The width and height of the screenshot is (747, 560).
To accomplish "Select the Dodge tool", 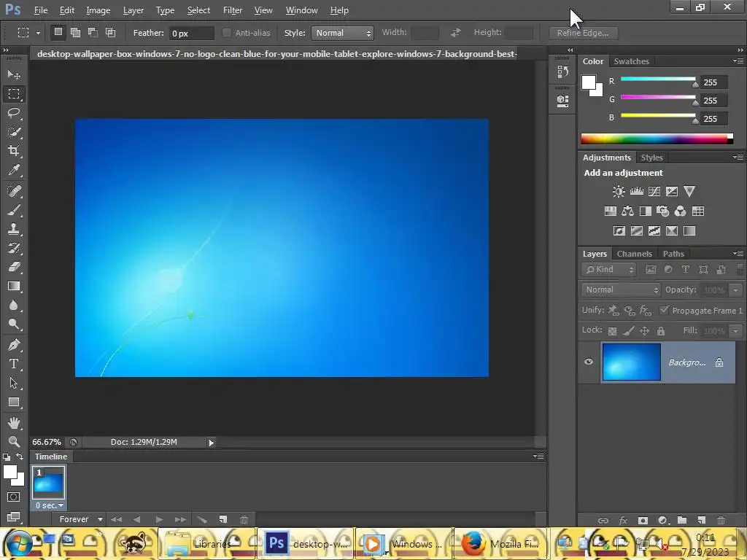I will [x=14, y=324].
